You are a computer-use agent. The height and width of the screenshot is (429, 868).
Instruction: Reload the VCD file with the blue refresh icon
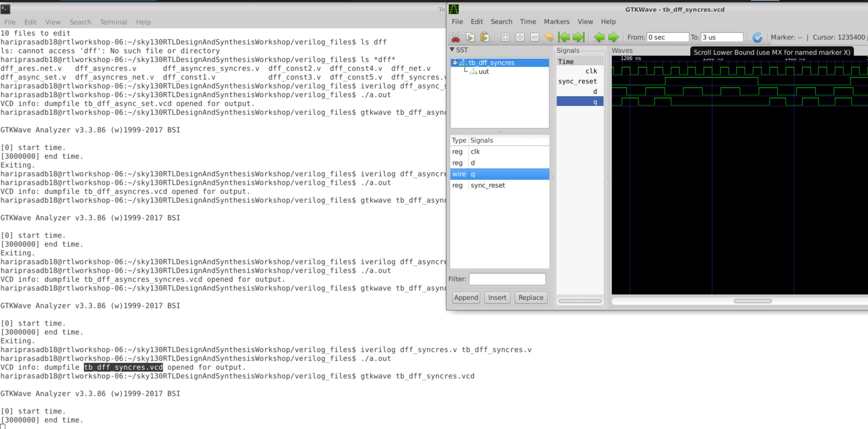pos(758,37)
